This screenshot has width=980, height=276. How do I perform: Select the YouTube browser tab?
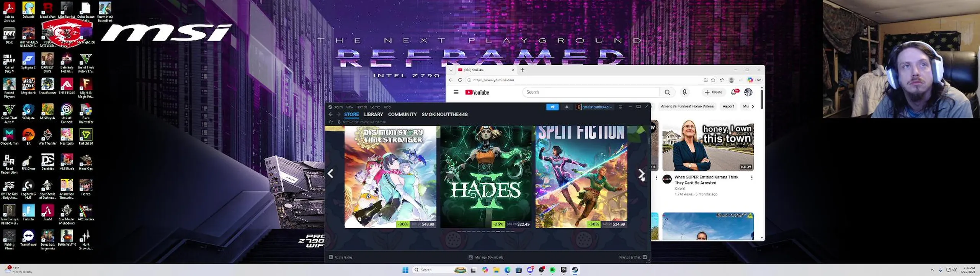[x=485, y=70]
